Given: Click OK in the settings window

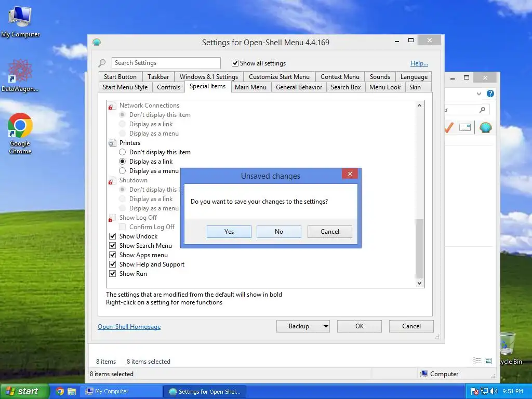Looking at the screenshot, I should tap(360, 326).
